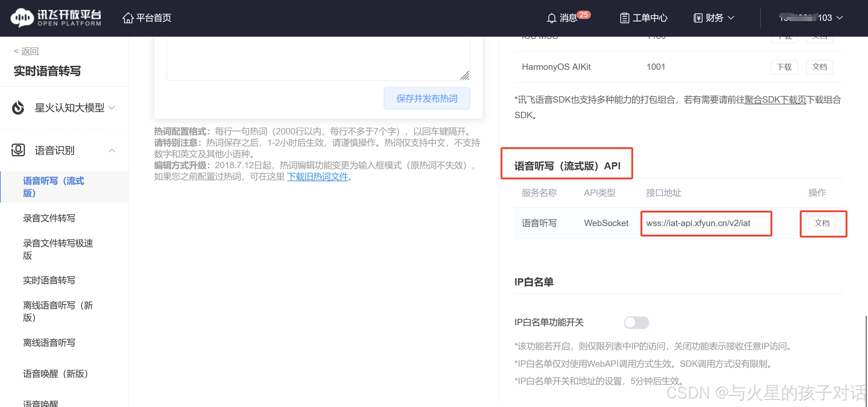Click the iFlytek Open Platform logo
The image size is (868, 407).
pos(56,18)
